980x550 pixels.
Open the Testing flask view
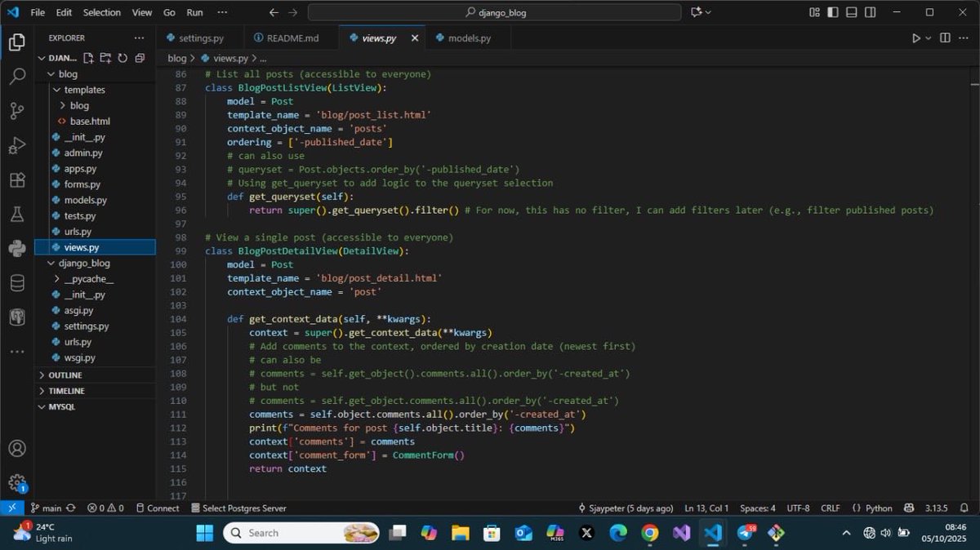click(x=16, y=215)
